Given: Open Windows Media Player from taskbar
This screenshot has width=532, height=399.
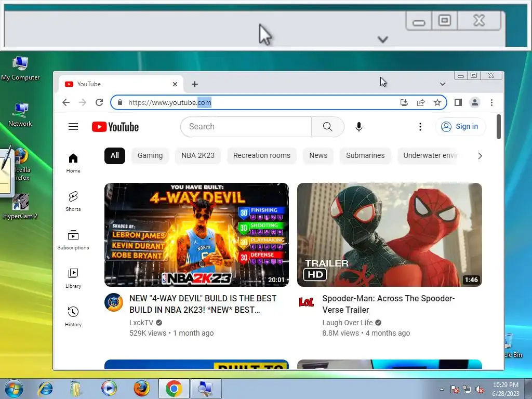Looking at the screenshot, I should [109, 389].
